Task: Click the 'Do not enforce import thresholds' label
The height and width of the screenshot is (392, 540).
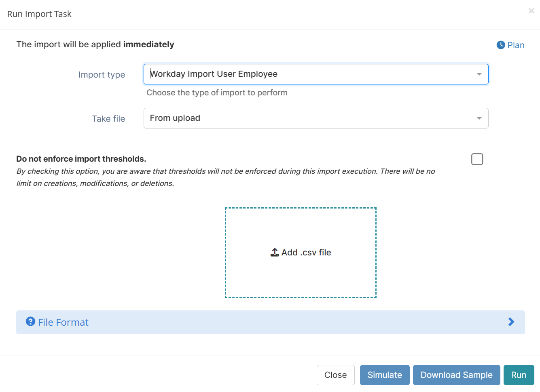Action: [81, 159]
